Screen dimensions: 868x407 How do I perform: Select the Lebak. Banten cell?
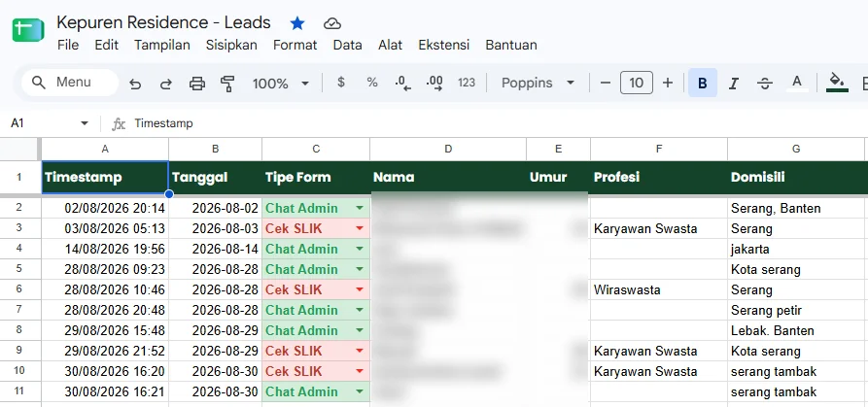tap(796, 330)
